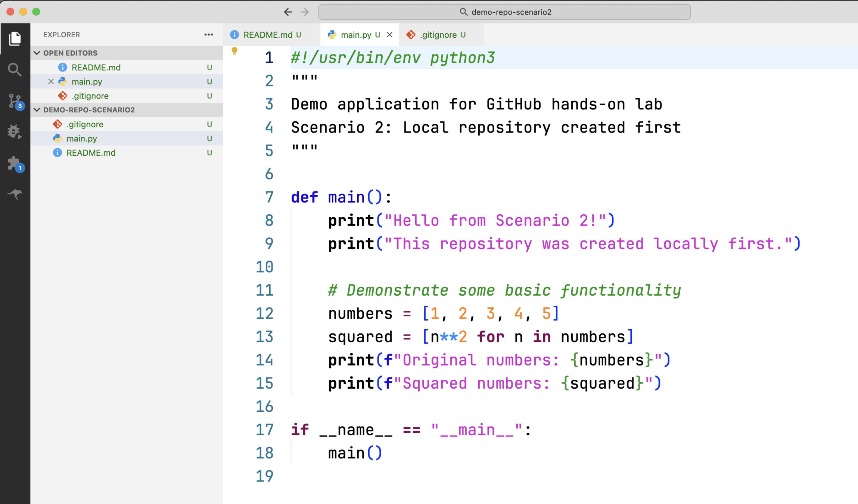Switch to the README.md editor tab
The width and height of the screenshot is (858, 504).
click(x=267, y=35)
